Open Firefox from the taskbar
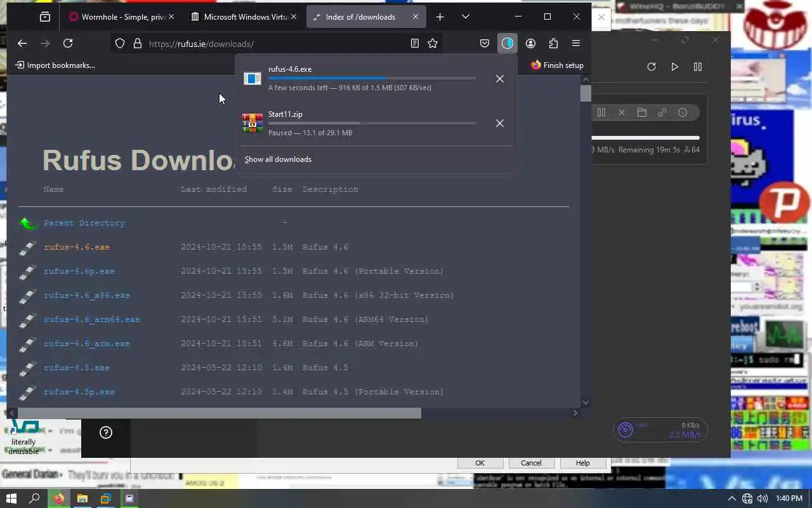 point(59,498)
